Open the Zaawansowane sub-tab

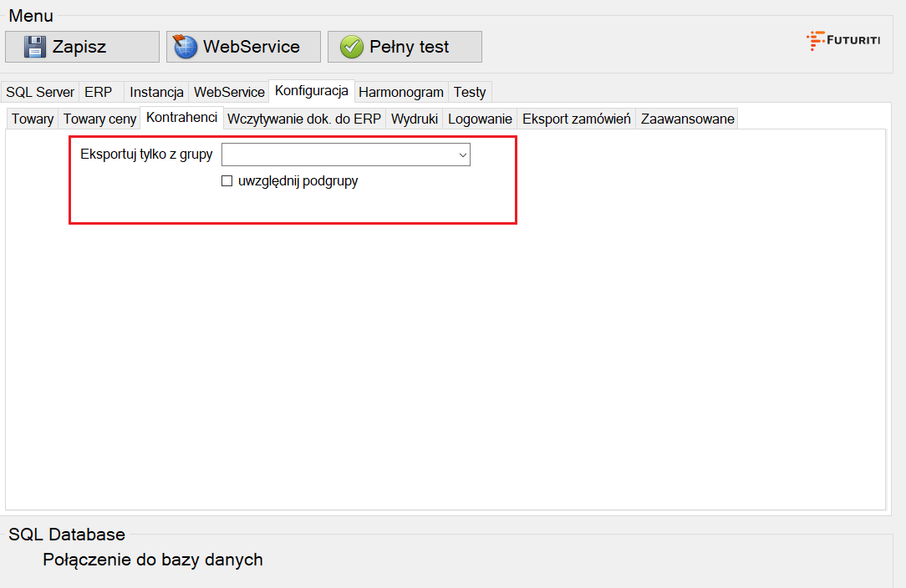tap(687, 119)
